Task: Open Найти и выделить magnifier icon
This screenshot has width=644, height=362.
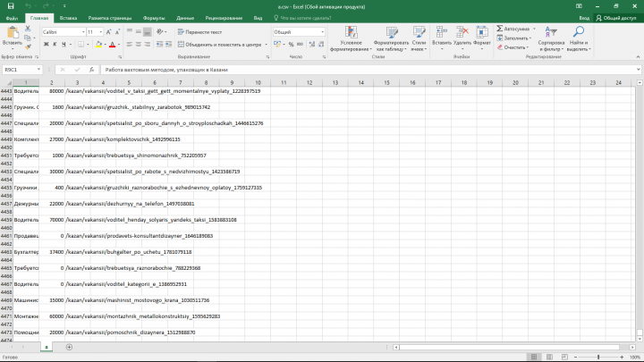Action: click(x=579, y=32)
